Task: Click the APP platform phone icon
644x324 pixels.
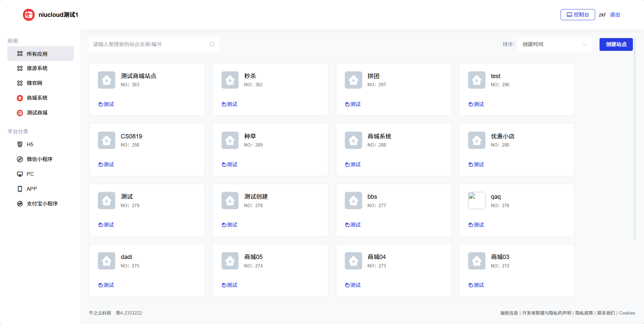Action: [20, 189]
